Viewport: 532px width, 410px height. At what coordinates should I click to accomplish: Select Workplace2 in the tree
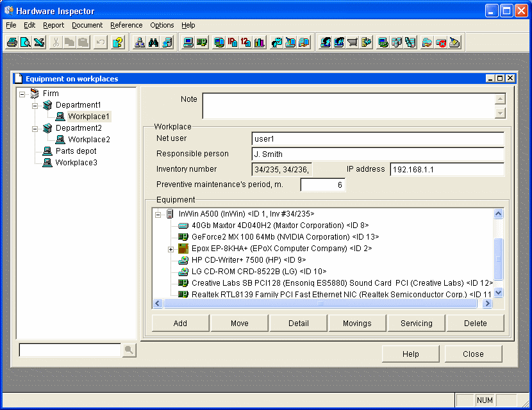(89, 140)
